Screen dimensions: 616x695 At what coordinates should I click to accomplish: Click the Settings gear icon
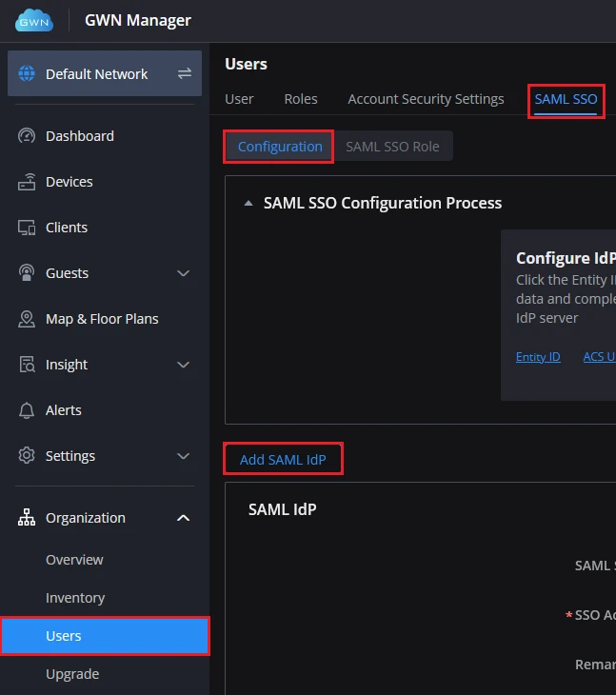(27, 456)
